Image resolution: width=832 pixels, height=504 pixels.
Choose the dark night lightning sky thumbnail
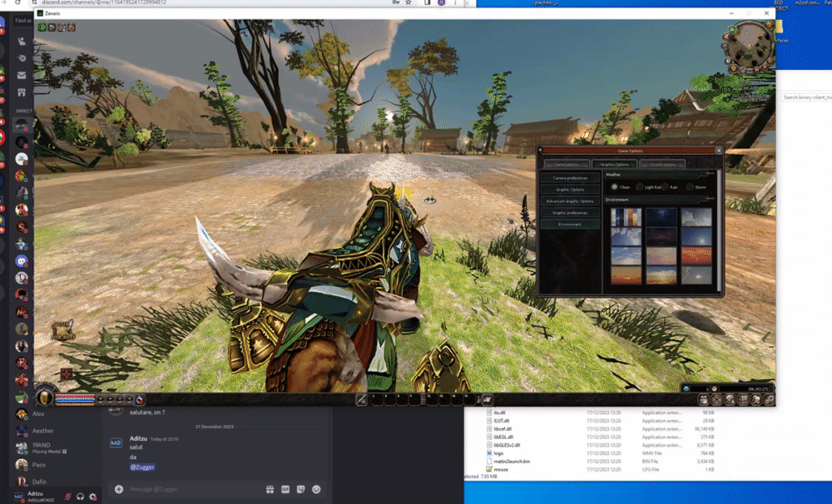(661, 217)
